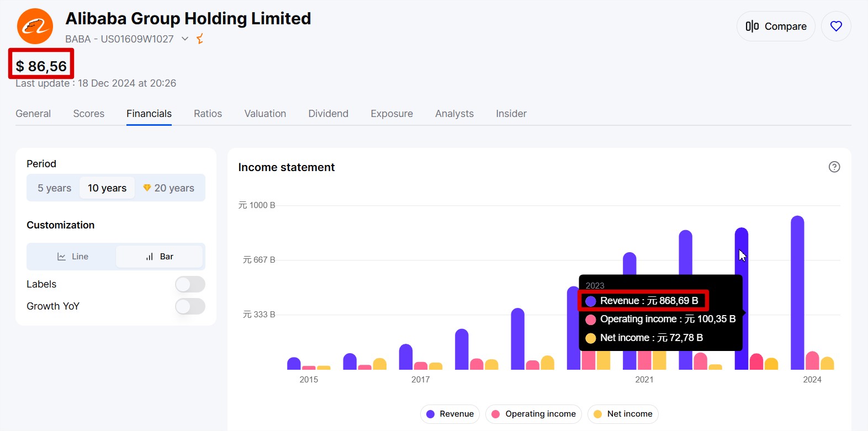Click the Bar chart icon

(150, 257)
